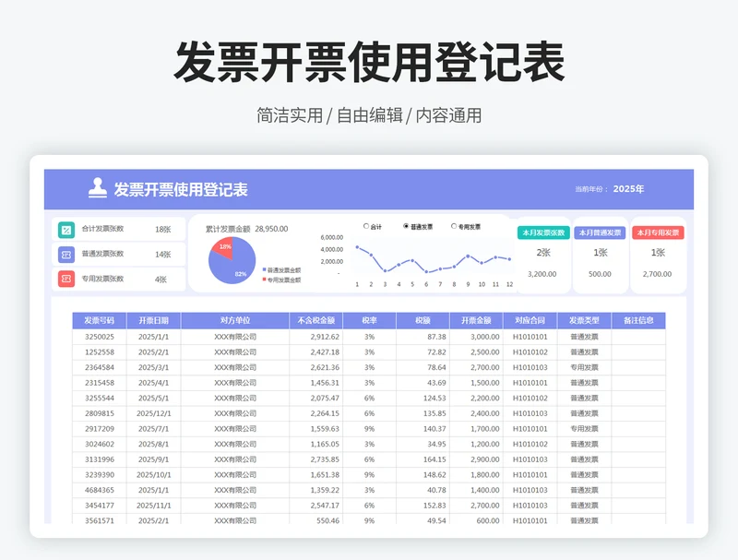The image size is (738, 560).
Task: Click the 500.00 monthly ordinary invoice amount
Action: click(x=600, y=274)
